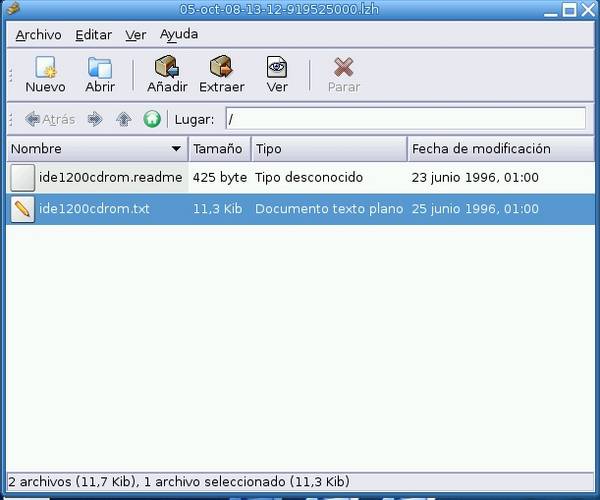
Task: Click the Extraer archive icon
Action: coord(221,67)
